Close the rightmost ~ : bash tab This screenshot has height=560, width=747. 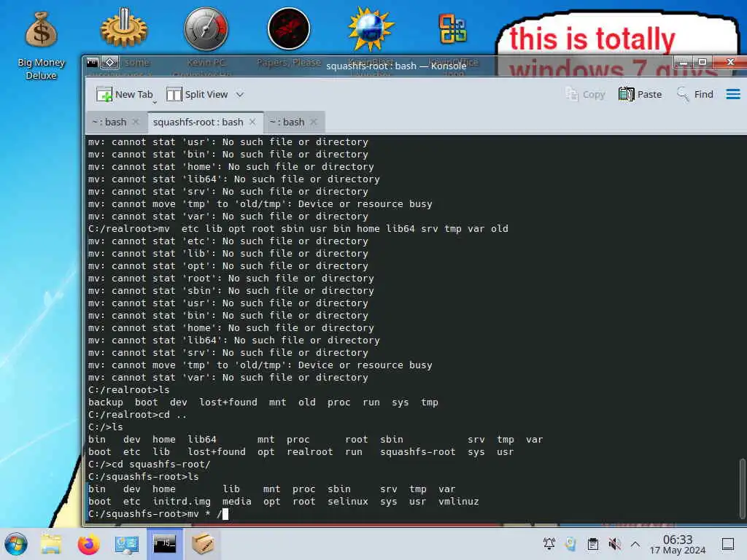tap(314, 122)
